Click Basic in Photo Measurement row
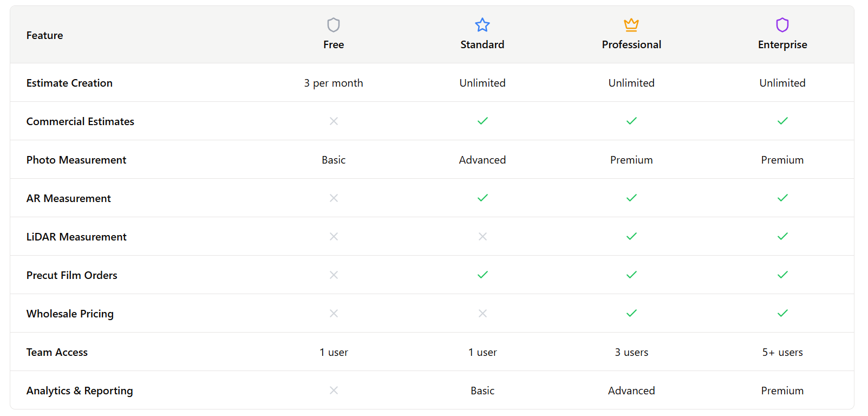The width and height of the screenshot is (868, 416). (x=334, y=160)
